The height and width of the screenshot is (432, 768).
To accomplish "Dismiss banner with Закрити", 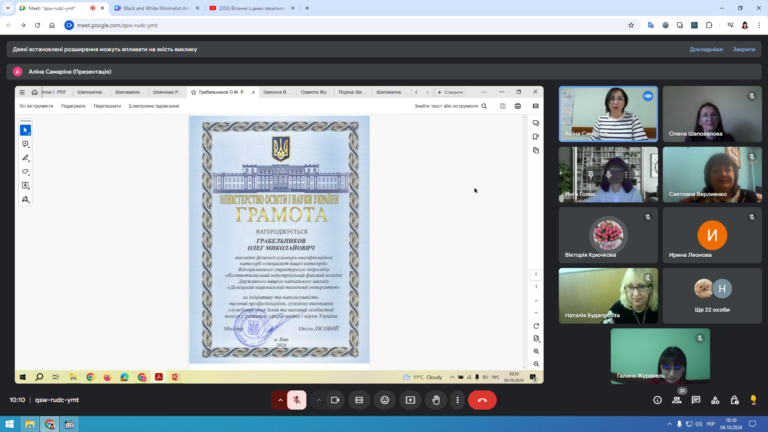I will tap(744, 49).
